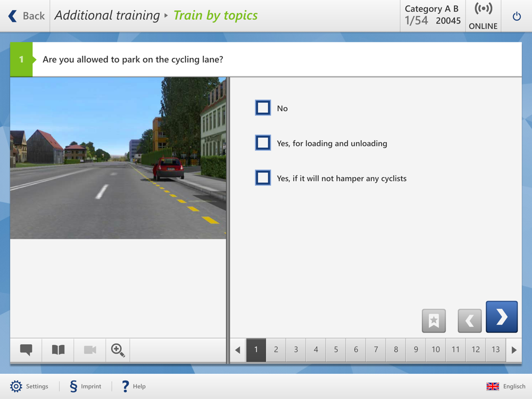Bookmark question with star flag icon
532x399 pixels.
coord(434,321)
